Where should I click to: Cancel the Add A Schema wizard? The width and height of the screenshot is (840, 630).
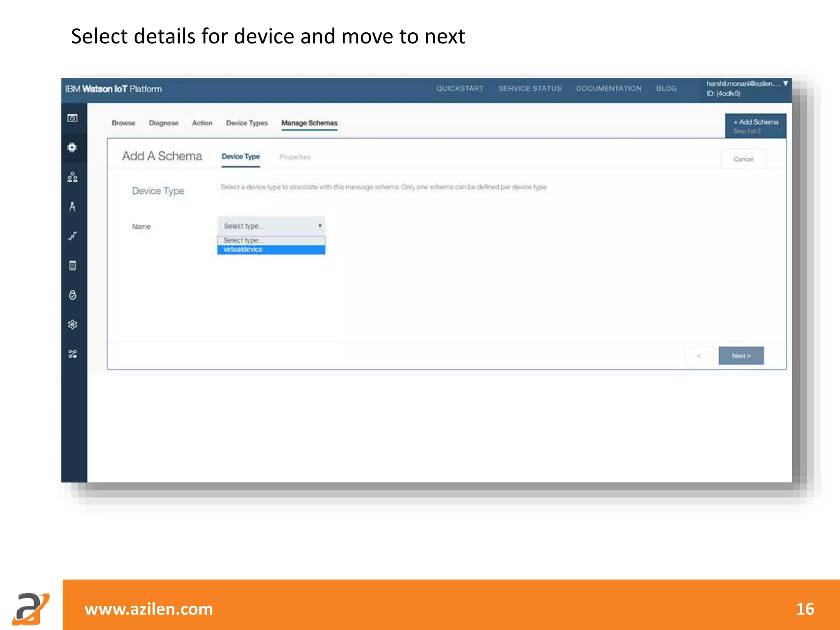coord(743,159)
